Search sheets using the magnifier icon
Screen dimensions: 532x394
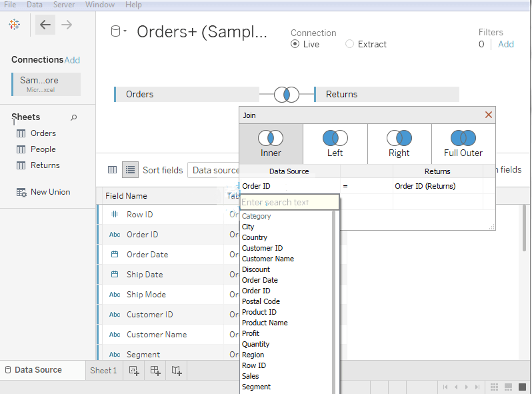tap(73, 117)
